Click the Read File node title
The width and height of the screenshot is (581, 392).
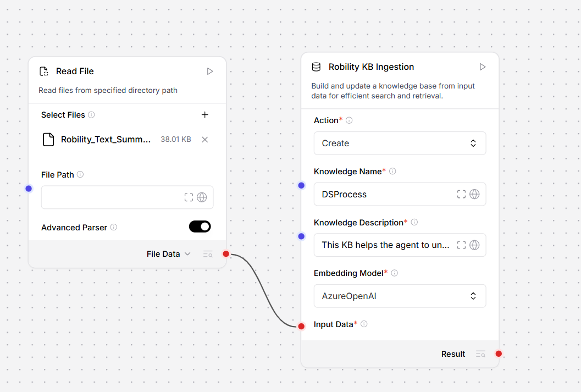coord(75,71)
